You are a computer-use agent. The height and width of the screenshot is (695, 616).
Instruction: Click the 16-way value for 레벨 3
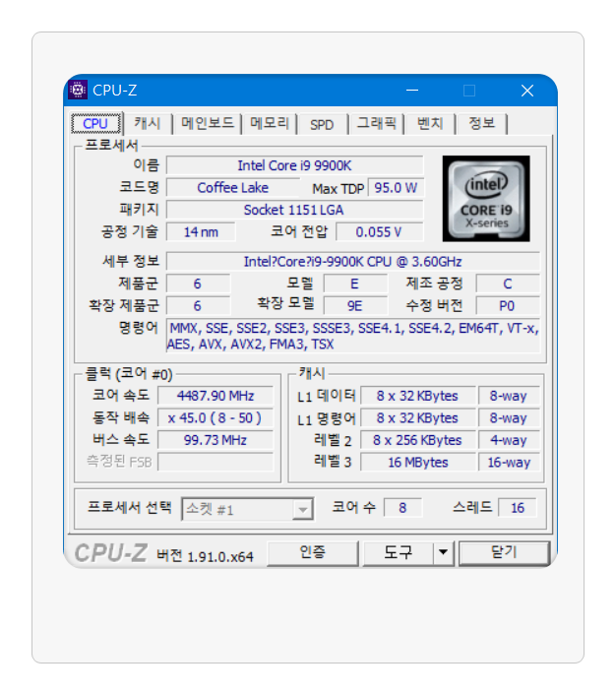click(x=509, y=462)
